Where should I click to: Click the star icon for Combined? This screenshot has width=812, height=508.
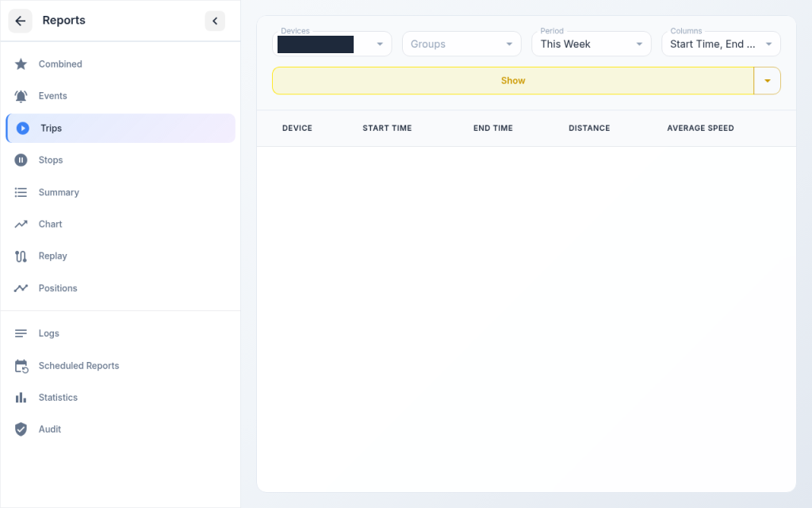(21, 64)
